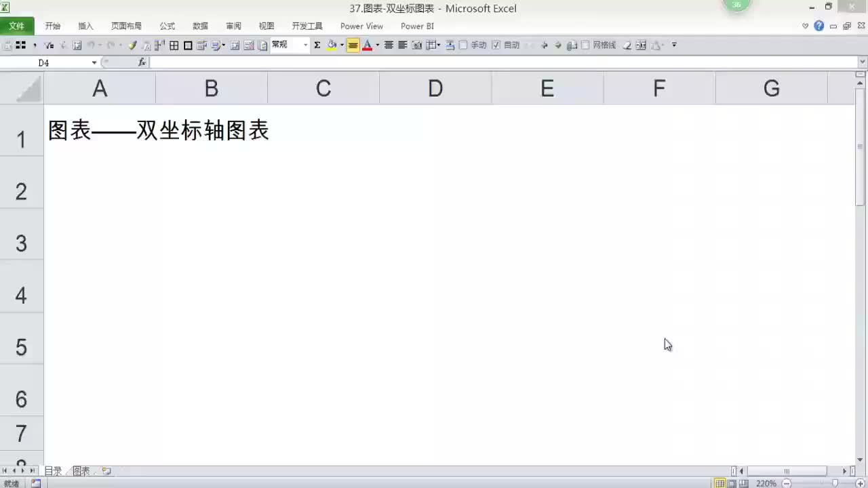Click the outside border box icon
This screenshot has width=868, height=488.
[188, 45]
